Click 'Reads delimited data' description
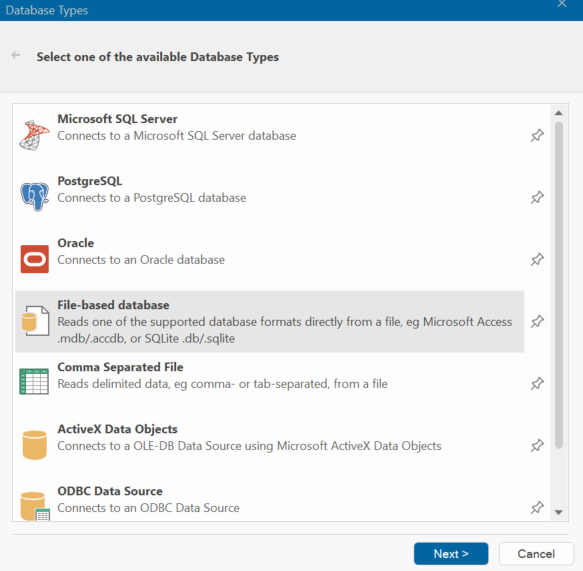 point(222,384)
